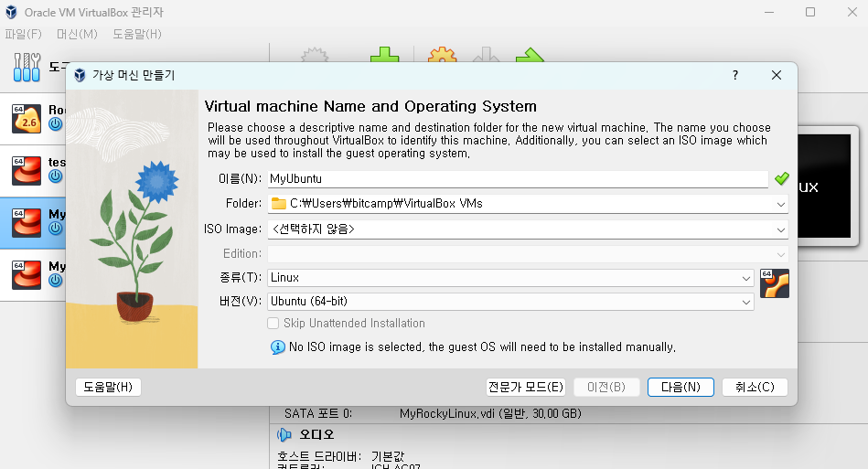Click the 도움말(H) button in dialog
The width and height of the screenshot is (868, 469).
click(x=108, y=387)
